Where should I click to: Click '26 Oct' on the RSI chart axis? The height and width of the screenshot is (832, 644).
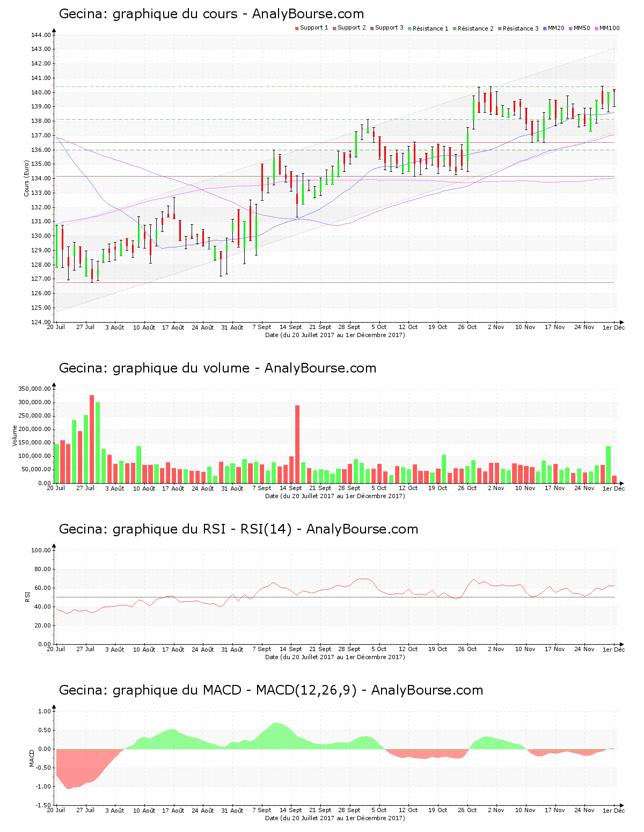(x=467, y=649)
